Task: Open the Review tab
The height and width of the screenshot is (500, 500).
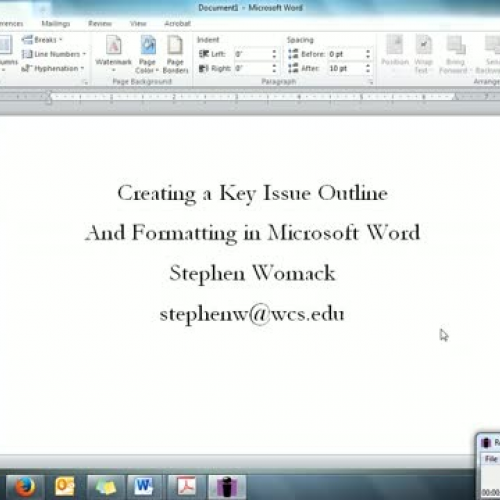Action: click(x=100, y=23)
